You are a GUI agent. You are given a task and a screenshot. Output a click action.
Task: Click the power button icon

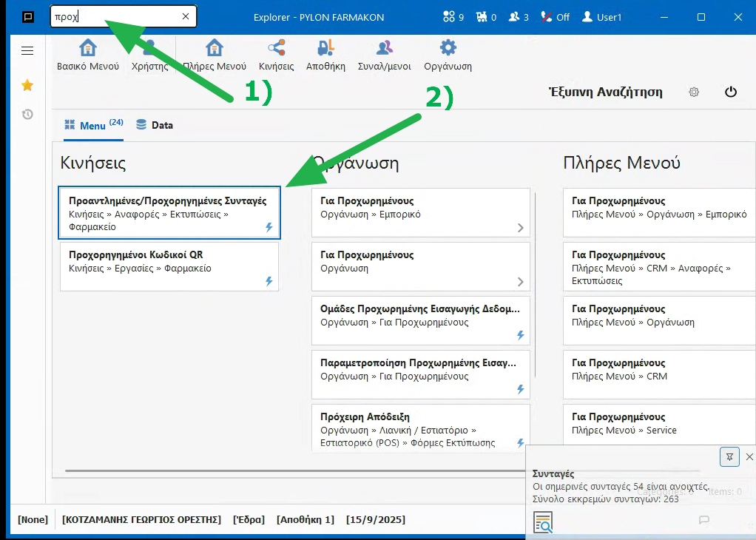(x=731, y=92)
